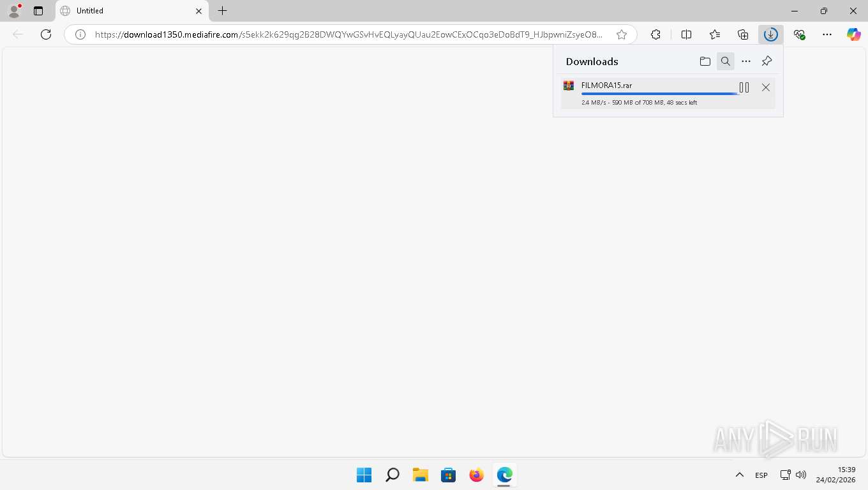The height and width of the screenshot is (490, 868).
Task: Open Collections icon in toolbar
Action: [x=743, y=34]
